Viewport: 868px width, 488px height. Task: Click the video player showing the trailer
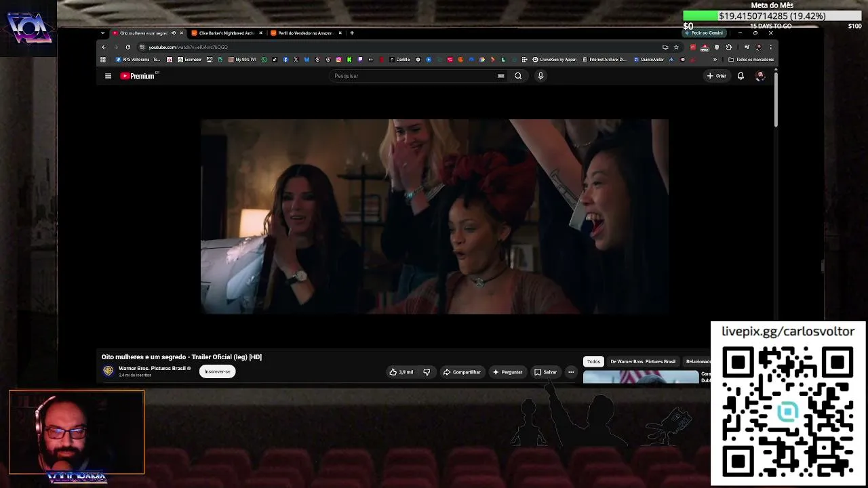435,216
